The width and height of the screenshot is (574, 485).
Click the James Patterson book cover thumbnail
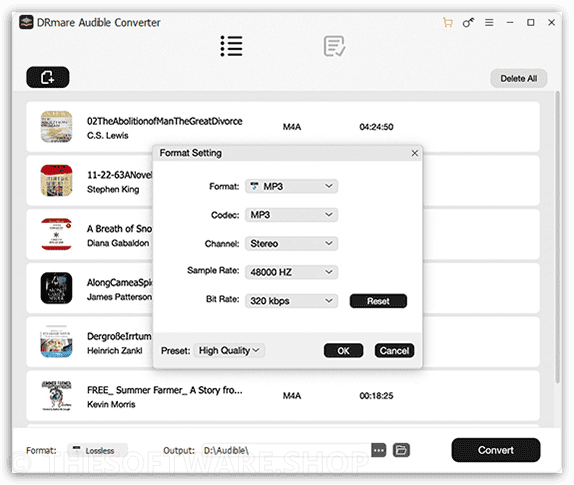pyautogui.click(x=56, y=288)
